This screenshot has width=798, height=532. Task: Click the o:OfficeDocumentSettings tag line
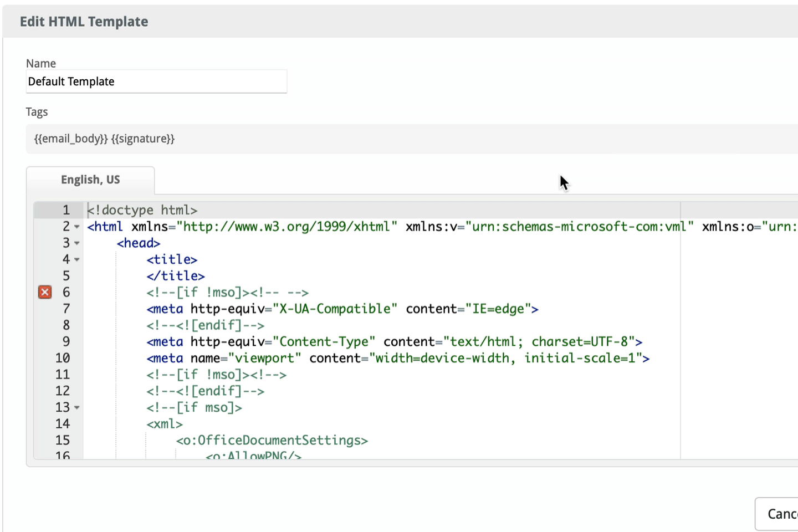[272, 440]
